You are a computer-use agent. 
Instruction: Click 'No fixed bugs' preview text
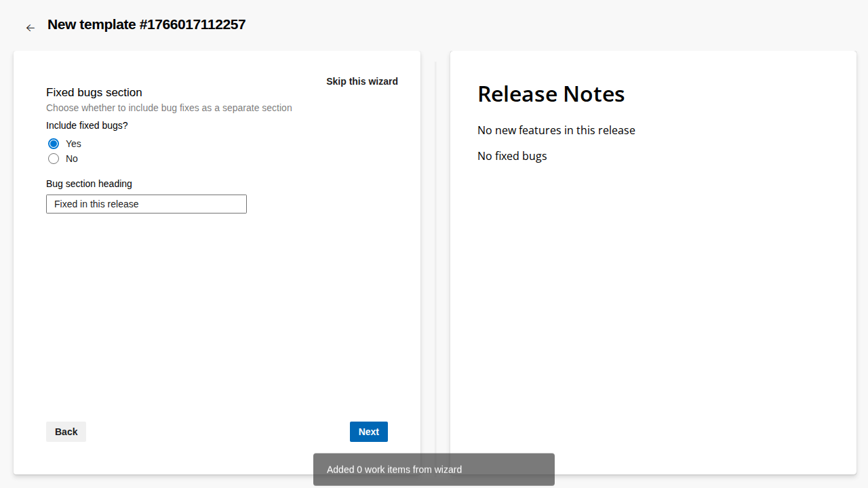[x=512, y=156]
